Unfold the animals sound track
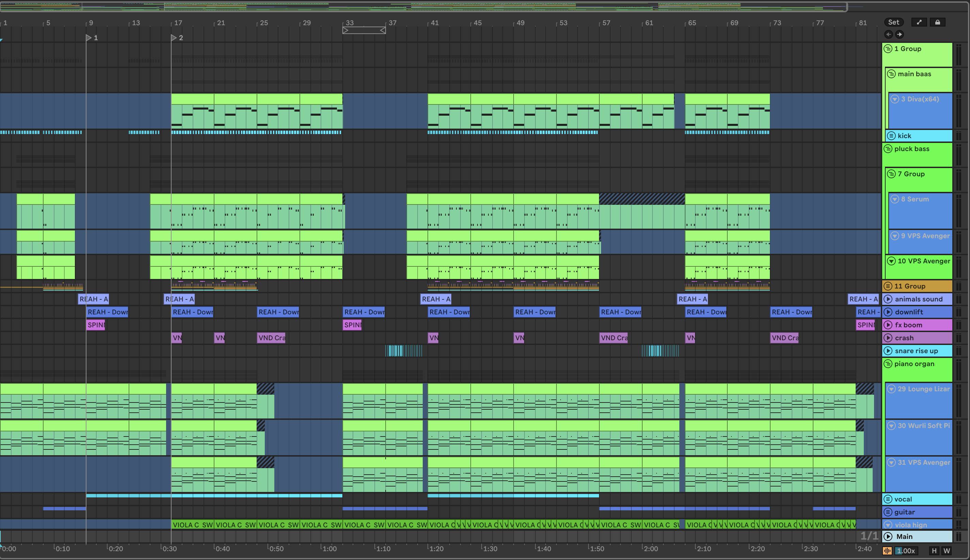This screenshot has width=970, height=560. click(888, 299)
